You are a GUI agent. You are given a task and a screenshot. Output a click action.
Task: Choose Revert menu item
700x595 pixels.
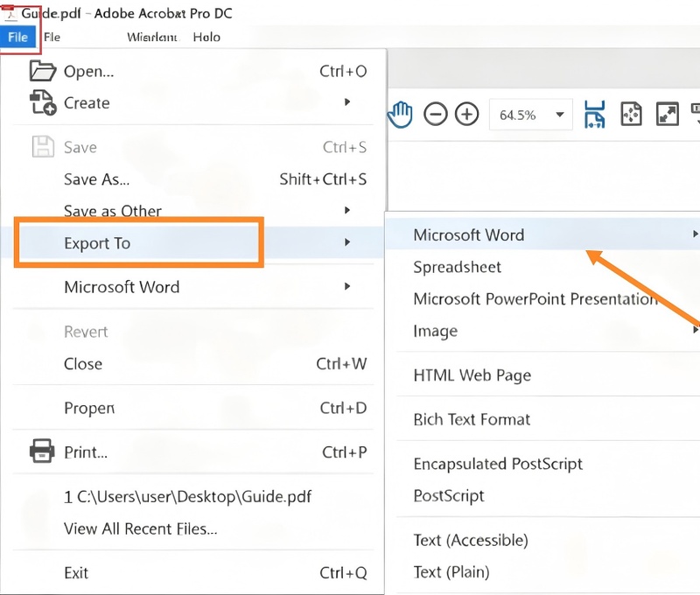192,332
